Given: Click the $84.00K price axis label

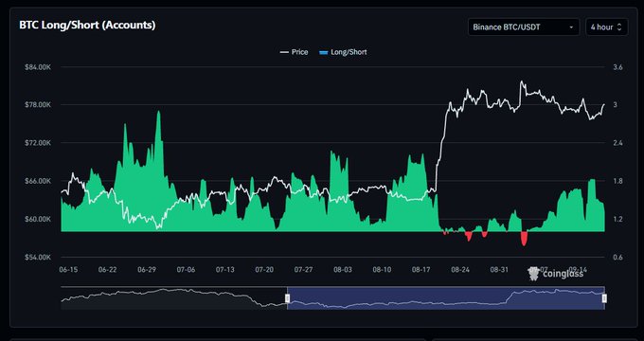Looking at the screenshot, I should click(x=38, y=67).
